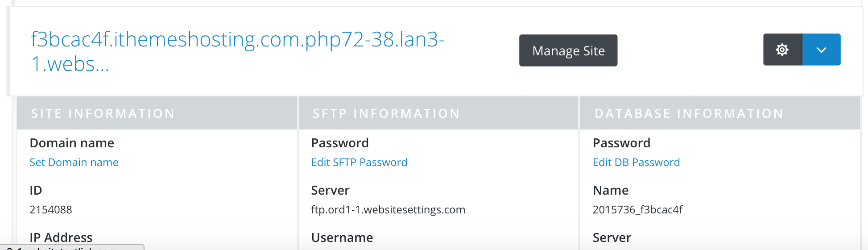This screenshot has height=250, width=868.
Task: Follow the Set Domain name link
Action: [74, 162]
